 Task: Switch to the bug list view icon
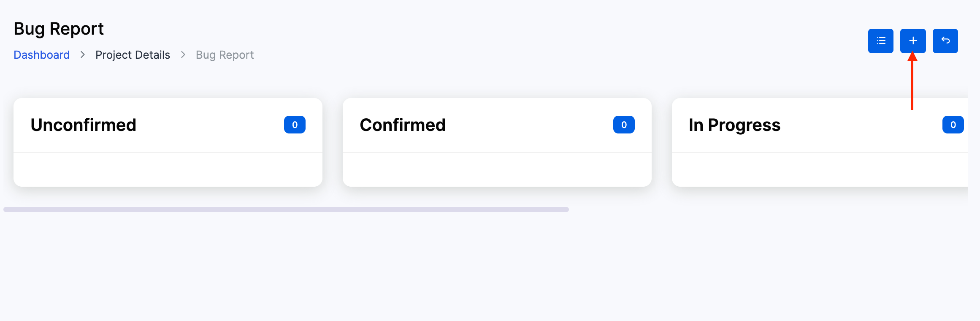pos(880,41)
